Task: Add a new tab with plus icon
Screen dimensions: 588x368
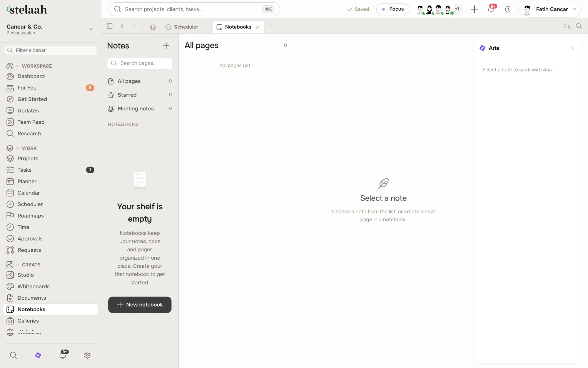Action: (x=272, y=26)
